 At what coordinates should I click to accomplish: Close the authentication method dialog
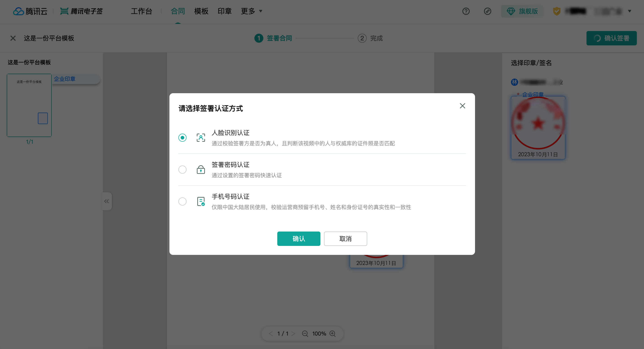(462, 106)
